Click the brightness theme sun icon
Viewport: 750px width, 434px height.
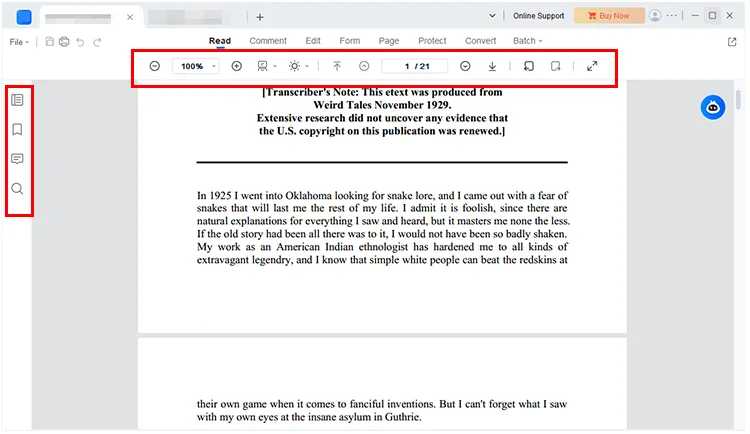point(295,66)
